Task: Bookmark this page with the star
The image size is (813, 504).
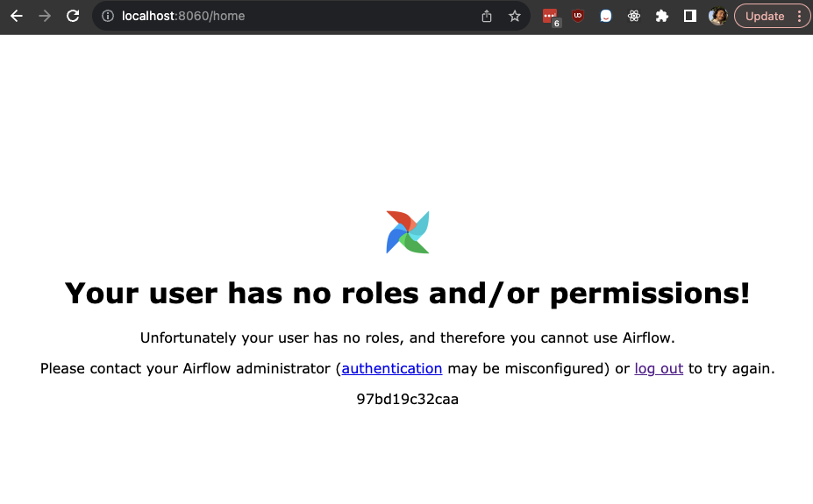Action: (x=515, y=16)
